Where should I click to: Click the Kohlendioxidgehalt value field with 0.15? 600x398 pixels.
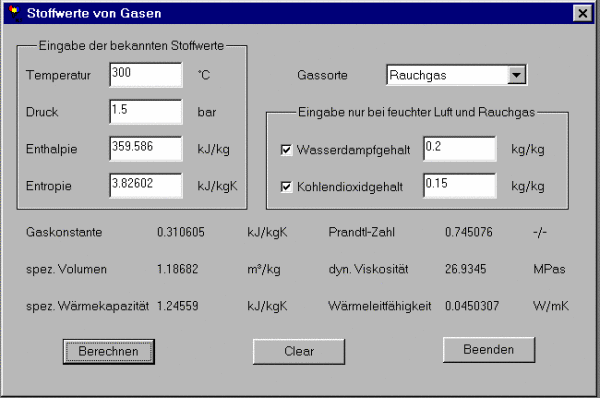tap(460, 186)
